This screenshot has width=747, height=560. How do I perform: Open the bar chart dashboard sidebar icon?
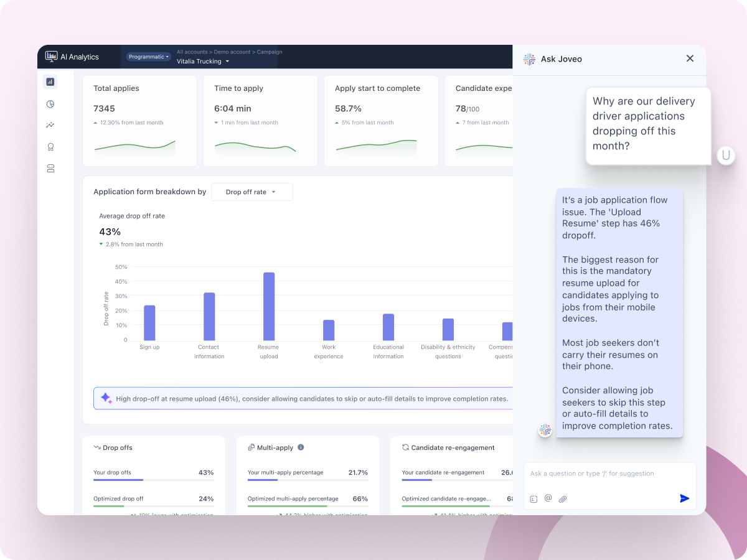(50, 82)
